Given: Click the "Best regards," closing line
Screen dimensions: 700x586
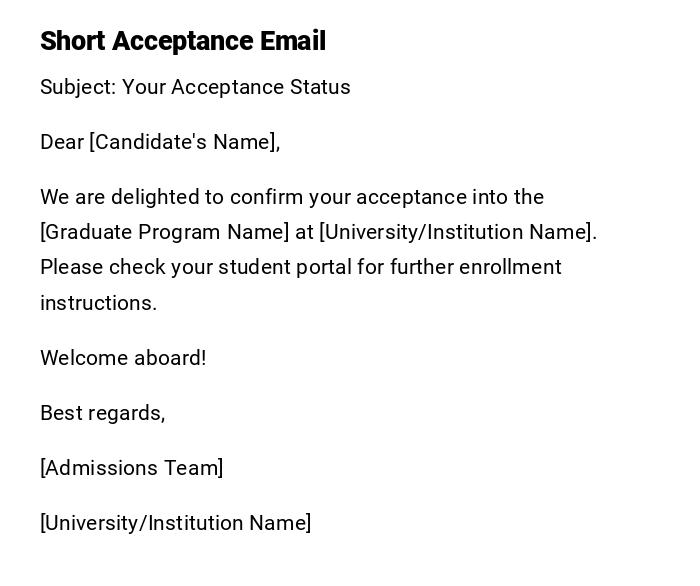Looking at the screenshot, I should (x=102, y=413).
